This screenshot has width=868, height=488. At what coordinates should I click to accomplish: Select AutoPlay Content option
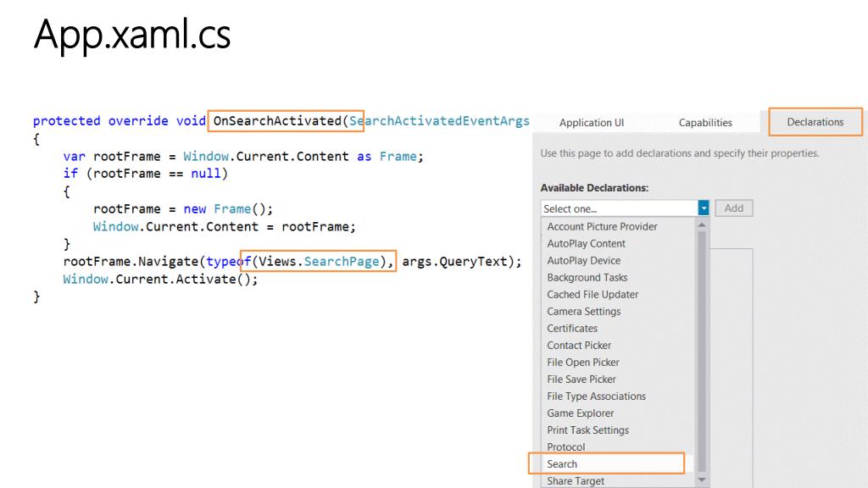586,243
